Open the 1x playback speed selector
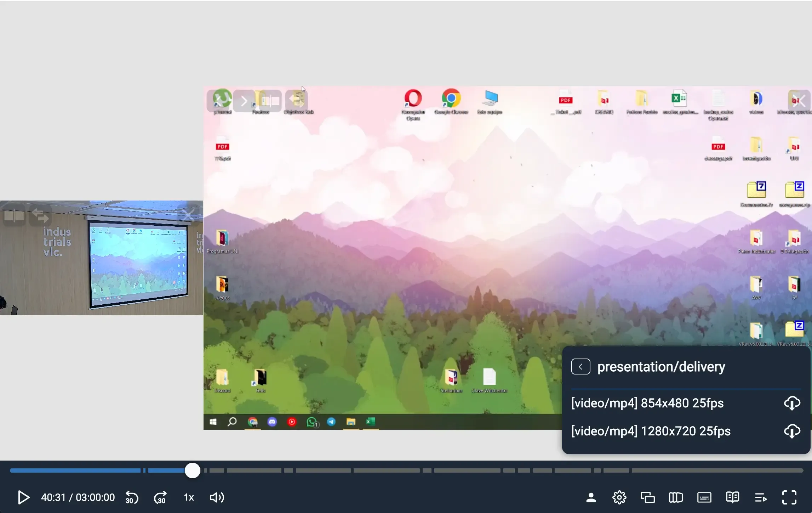812x513 pixels. [188, 497]
